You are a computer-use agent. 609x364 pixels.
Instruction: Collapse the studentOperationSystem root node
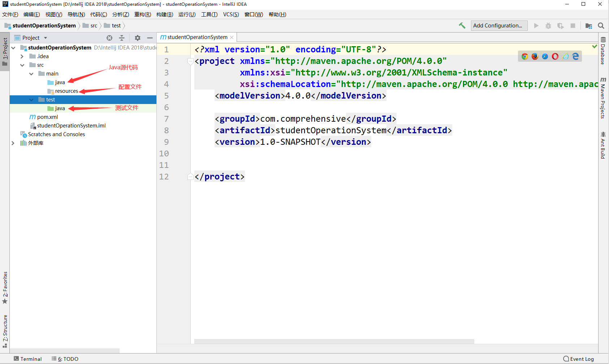click(x=13, y=48)
